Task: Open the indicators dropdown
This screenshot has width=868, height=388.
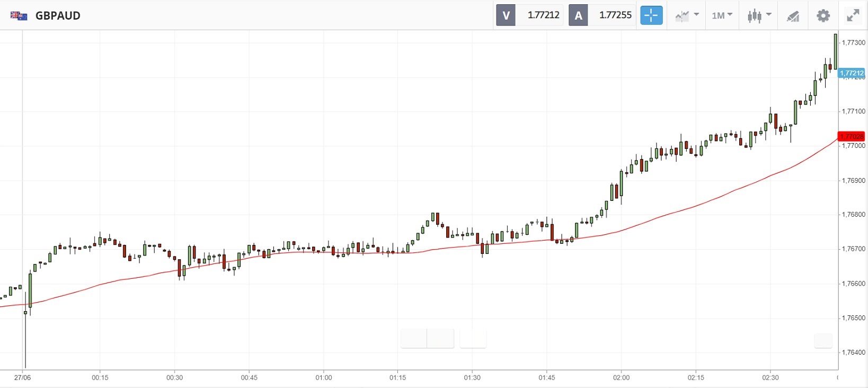Action: [687, 16]
